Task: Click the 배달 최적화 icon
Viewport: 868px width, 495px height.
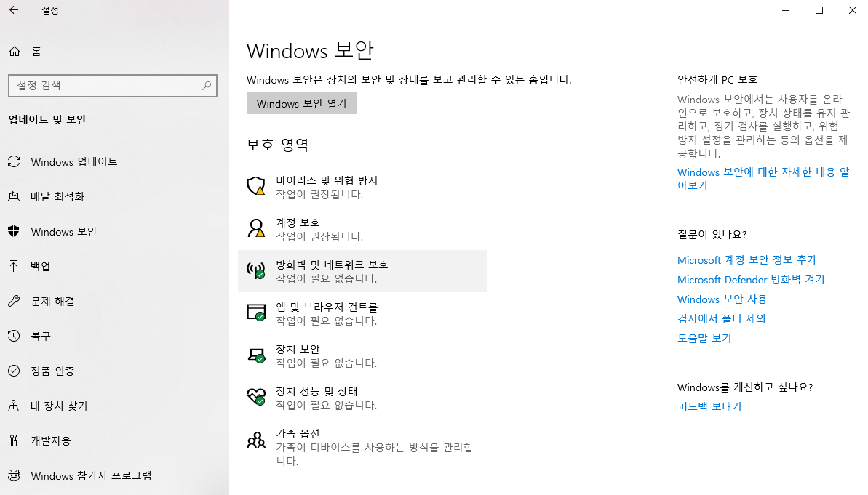Action: [14, 196]
